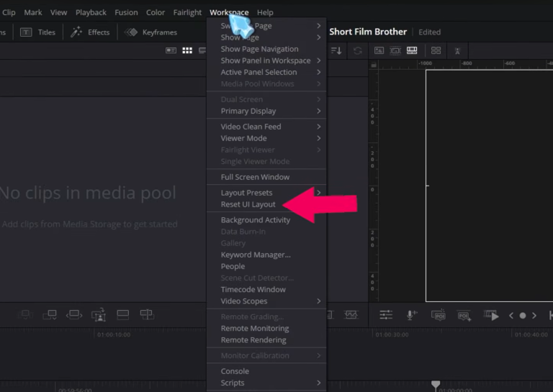Open the Mark menu
The height and width of the screenshot is (392, 553).
coord(33,12)
